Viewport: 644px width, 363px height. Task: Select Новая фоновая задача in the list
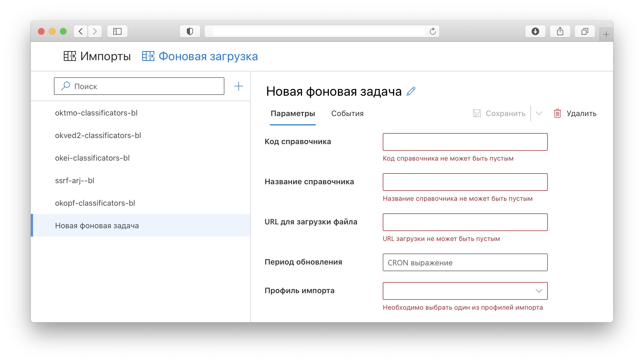coord(141,226)
